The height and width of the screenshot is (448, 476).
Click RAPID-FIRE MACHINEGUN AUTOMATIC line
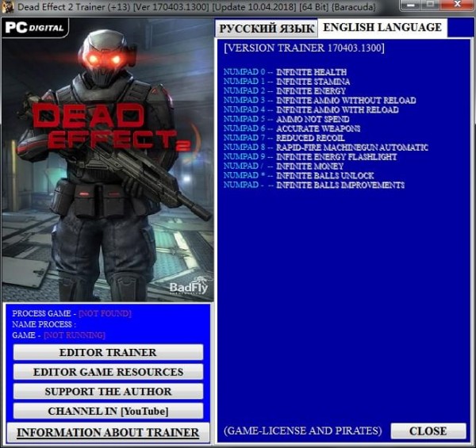(x=326, y=147)
